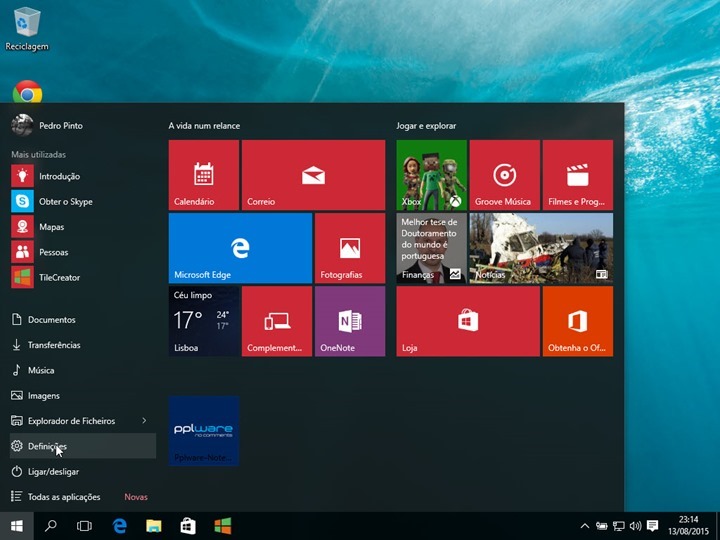Open the Action Center notifications icon

click(652, 526)
